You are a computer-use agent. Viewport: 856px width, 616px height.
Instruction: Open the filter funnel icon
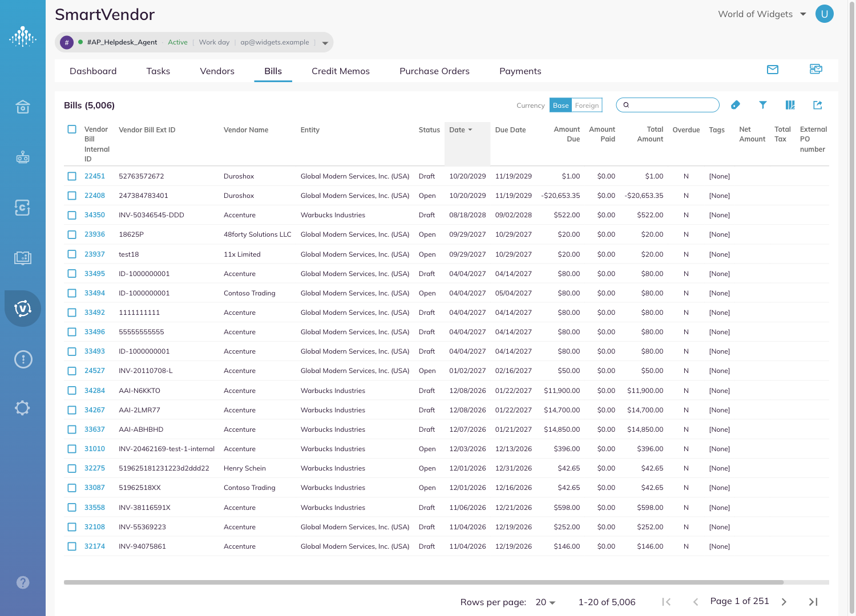763,105
